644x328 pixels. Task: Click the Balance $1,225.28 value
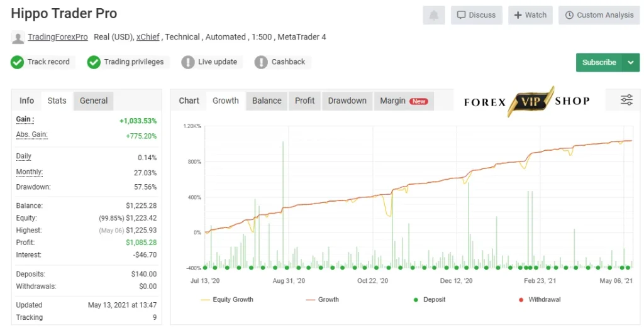click(142, 205)
